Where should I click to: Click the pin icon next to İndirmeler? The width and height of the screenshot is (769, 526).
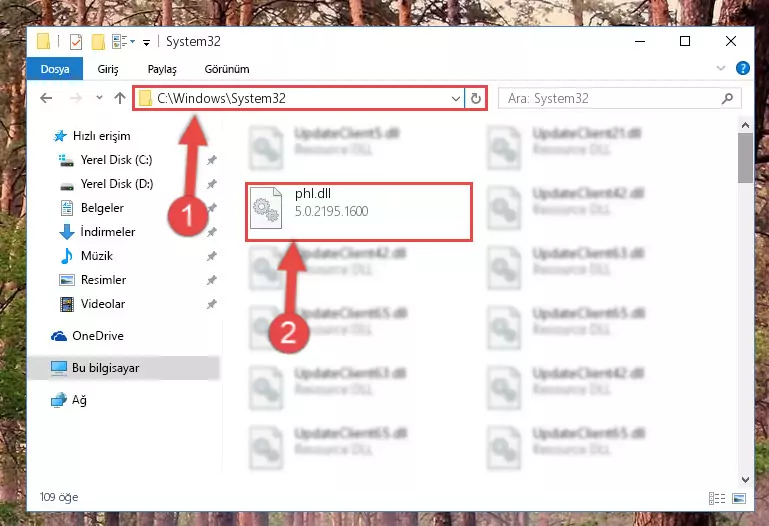[211, 232]
